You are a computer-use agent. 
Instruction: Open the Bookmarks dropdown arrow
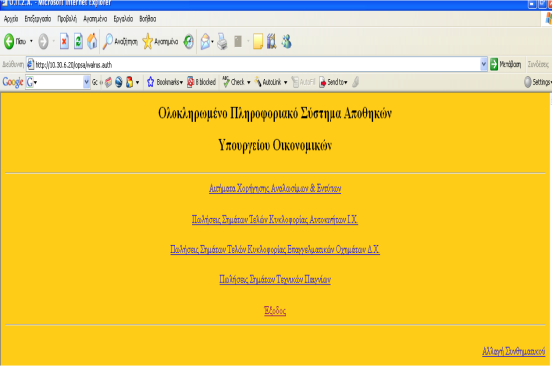[181, 82]
